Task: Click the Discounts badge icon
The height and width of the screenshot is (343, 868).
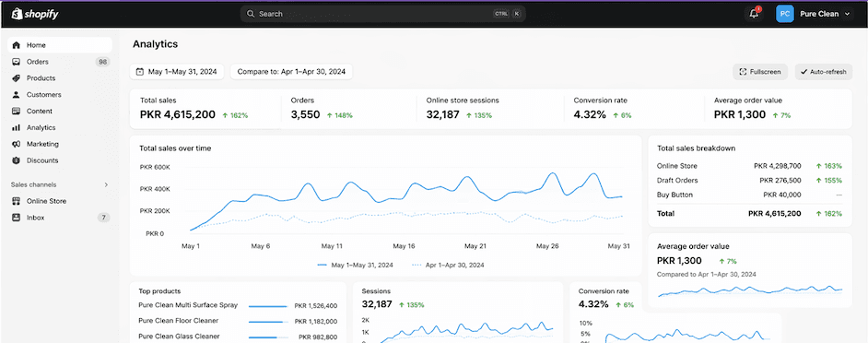Action: coord(16,160)
